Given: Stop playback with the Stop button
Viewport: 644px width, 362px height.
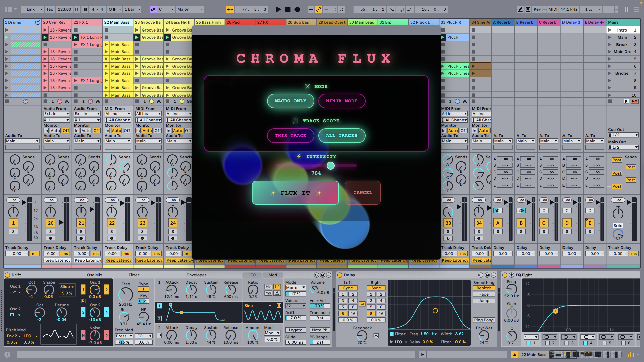Looking at the screenshot, I should (288, 9).
